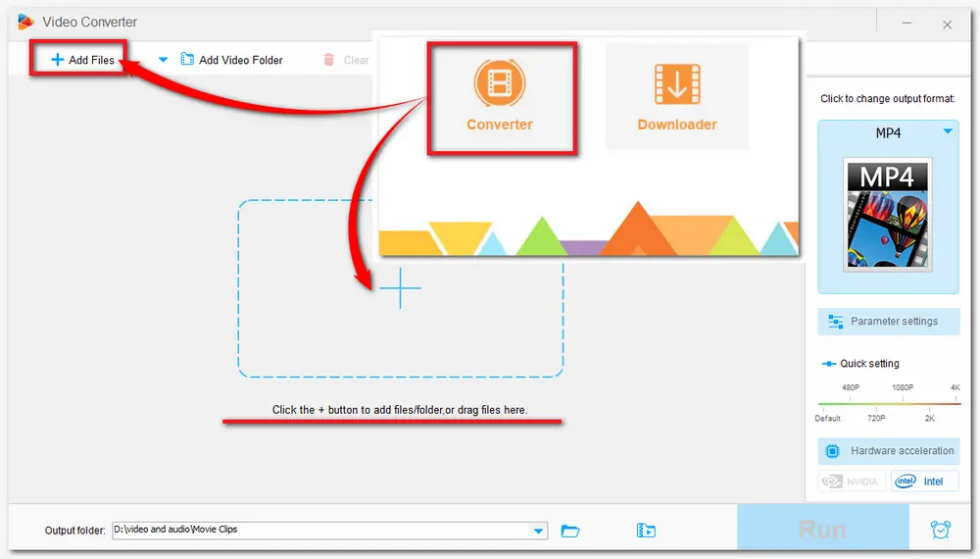Open the Downloader module
The height and width of the screenshot is (559, 980).
[x=677, y=97]
